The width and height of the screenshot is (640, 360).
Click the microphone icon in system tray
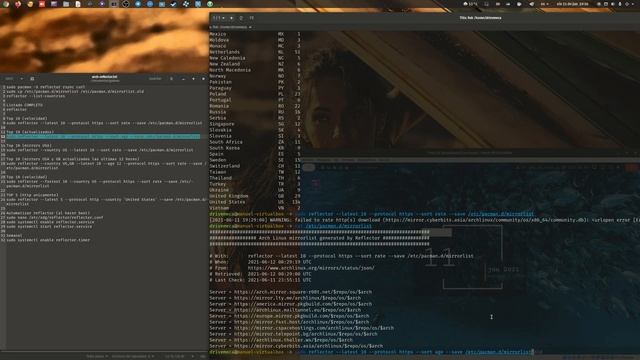tap(620, 4)
